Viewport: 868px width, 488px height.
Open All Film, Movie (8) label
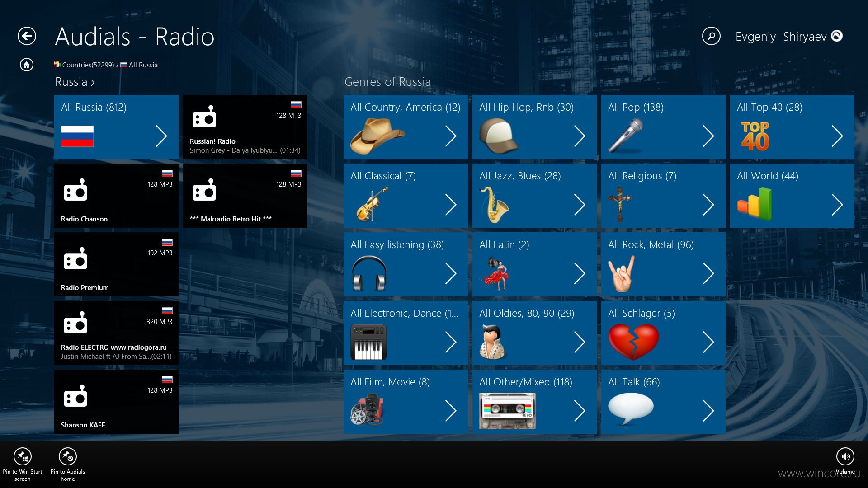[x=390, y=382]
